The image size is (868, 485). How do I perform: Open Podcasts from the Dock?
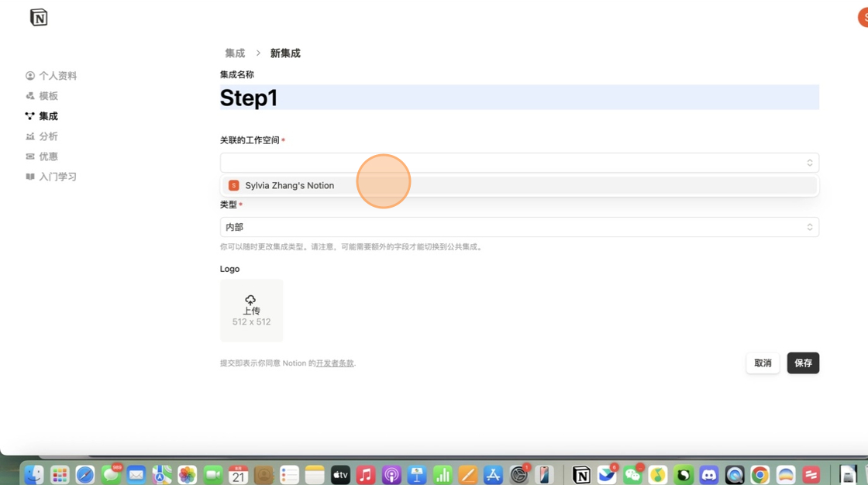pyautogui.click(x=391, y=474)
